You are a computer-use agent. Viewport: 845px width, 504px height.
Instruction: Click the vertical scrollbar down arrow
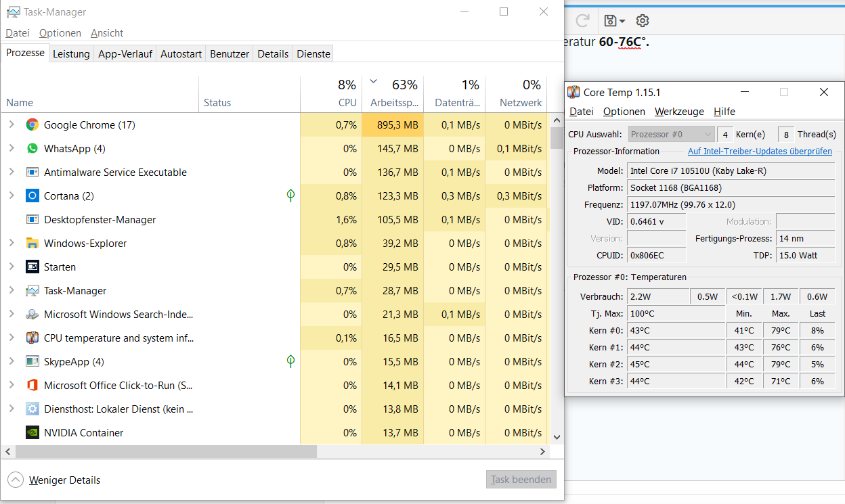(557, 438)
